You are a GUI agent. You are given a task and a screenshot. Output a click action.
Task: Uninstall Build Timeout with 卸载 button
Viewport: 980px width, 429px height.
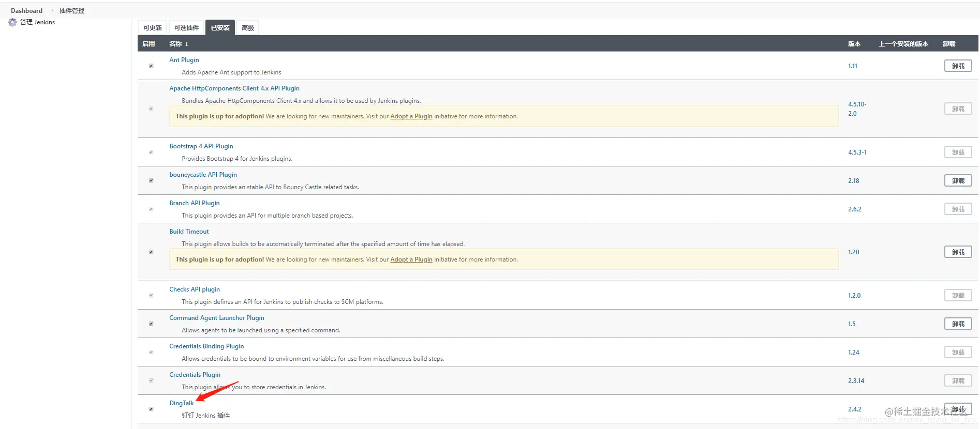click(x=958, y=252)
